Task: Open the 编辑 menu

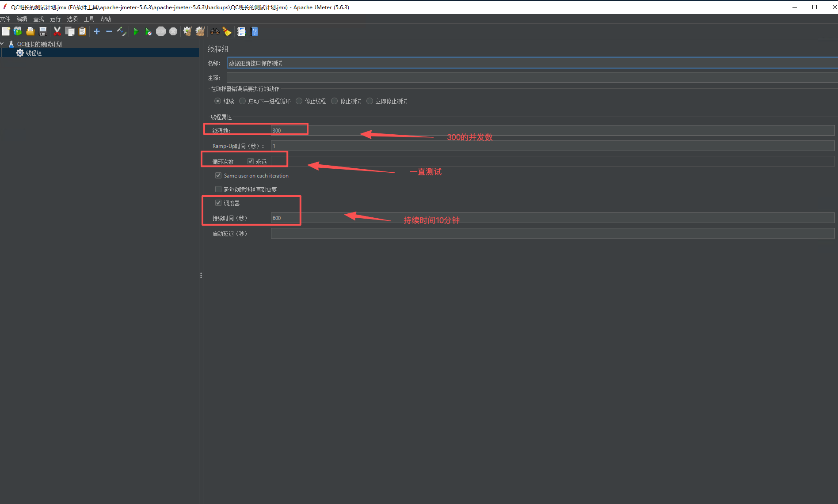Action: [x=22, y=19]
